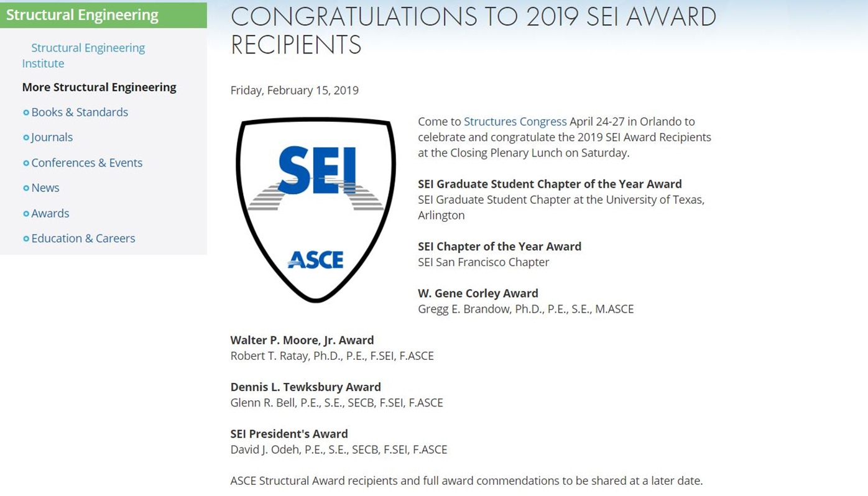Open the News link in the sidebar
Image resolution: width=868 pixels, height=496 pixels.
tap(45, 188)
